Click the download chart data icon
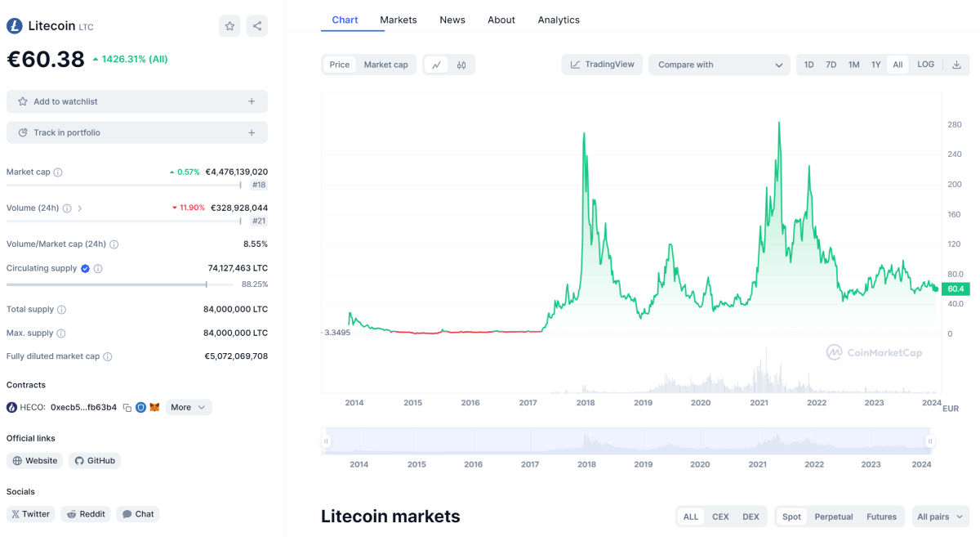The image size is (980, 537). 956,65
